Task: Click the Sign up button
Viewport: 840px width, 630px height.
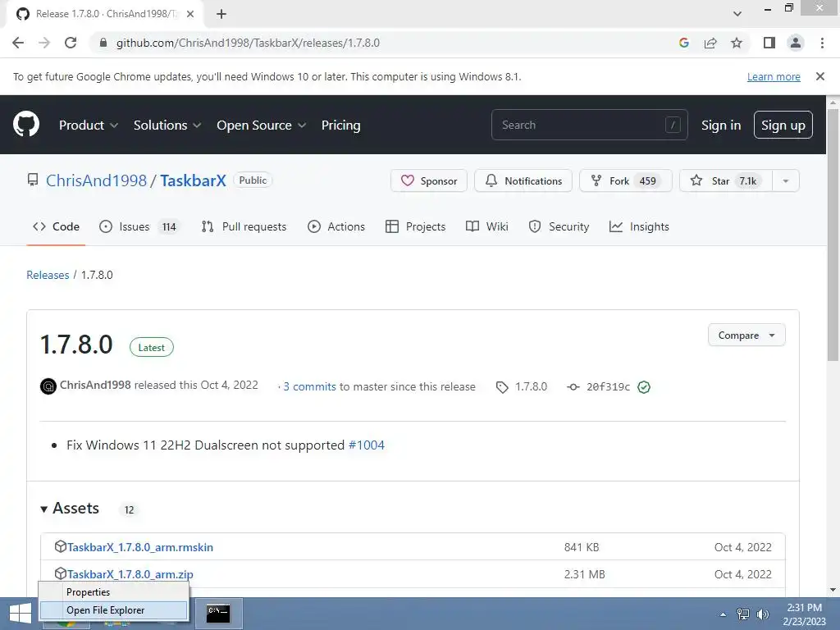Action: [x=783, y=125]
